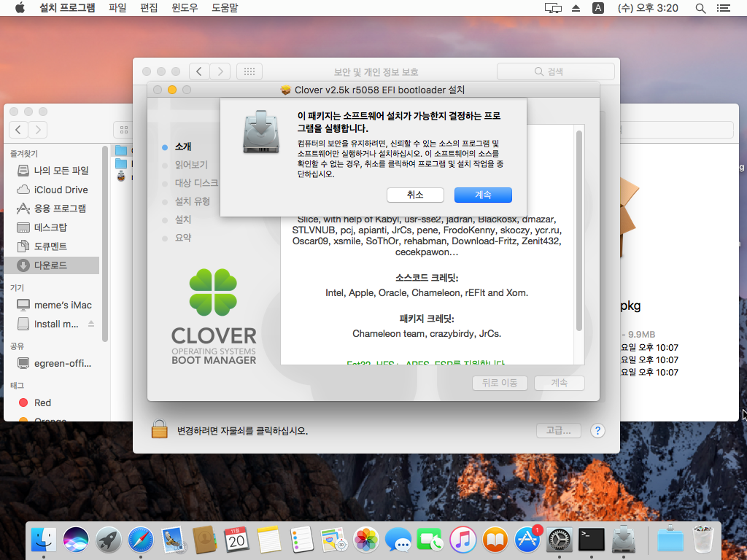The image size is (747, 560).
Task: Click the padlock icon to unlock changes
Action: [160, 429]
